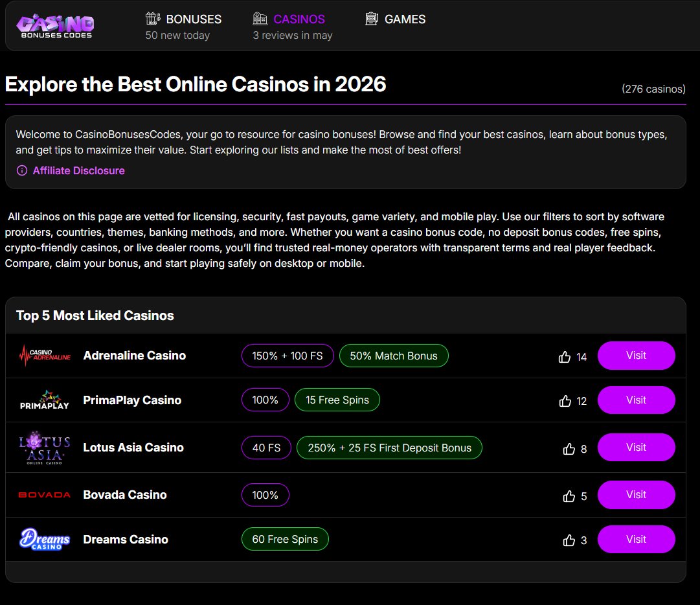The image size is (700, 605).
Task: Select the 15 Free Spins badge
Action: pyautogui.click(x=337, y=400)
